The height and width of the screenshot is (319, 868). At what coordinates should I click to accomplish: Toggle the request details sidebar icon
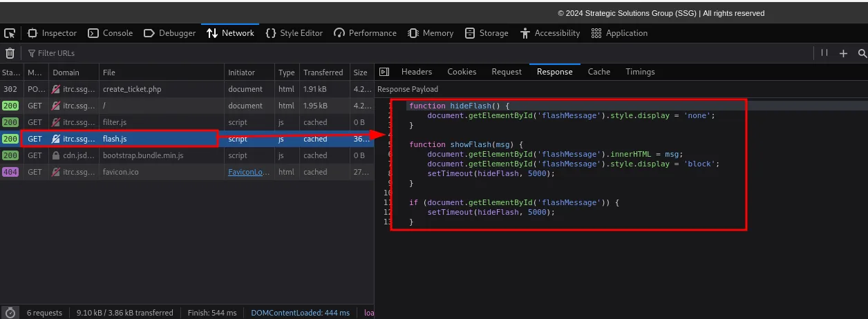point(384,72)
